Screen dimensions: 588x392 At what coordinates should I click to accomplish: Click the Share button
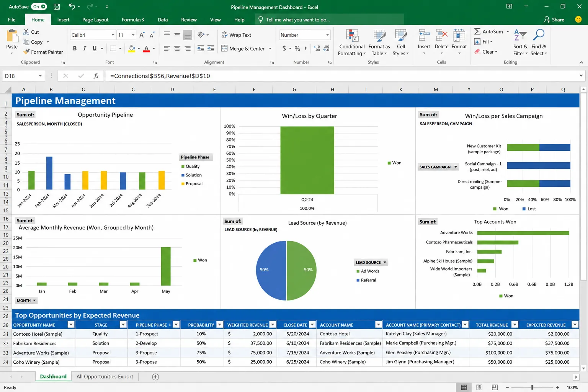coord(554,20)
